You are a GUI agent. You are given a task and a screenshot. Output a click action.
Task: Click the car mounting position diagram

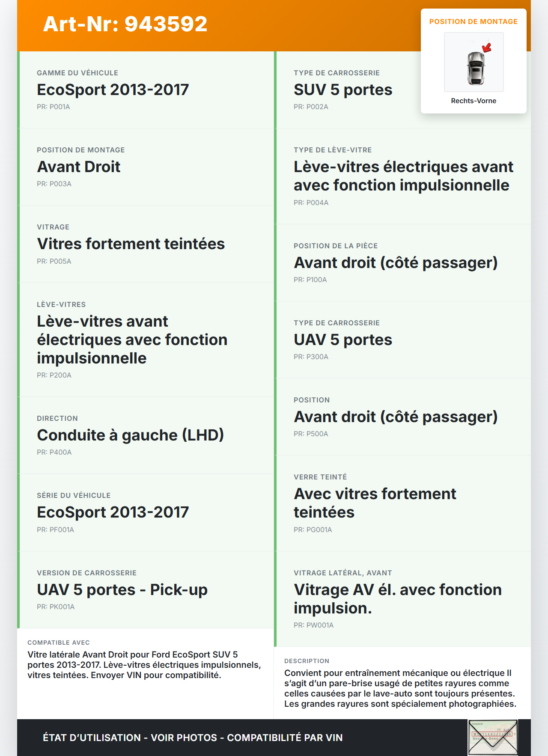point(474,62)
